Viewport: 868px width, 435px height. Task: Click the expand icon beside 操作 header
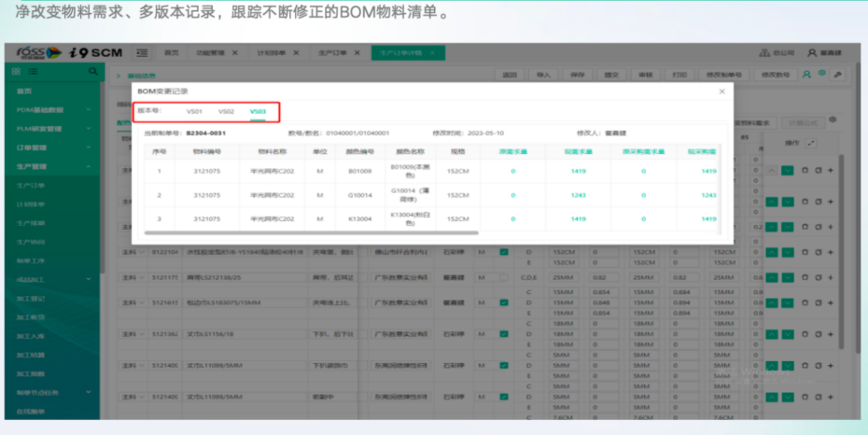811,143
